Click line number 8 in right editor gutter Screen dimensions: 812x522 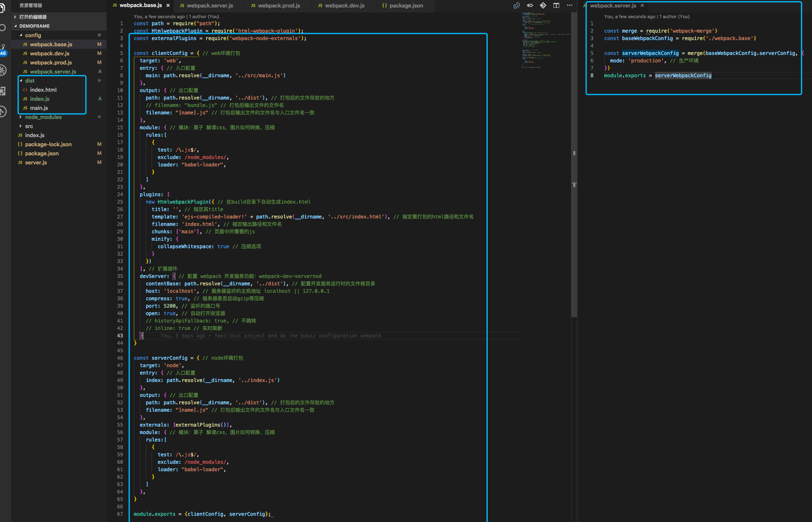[x=592, y=76]
